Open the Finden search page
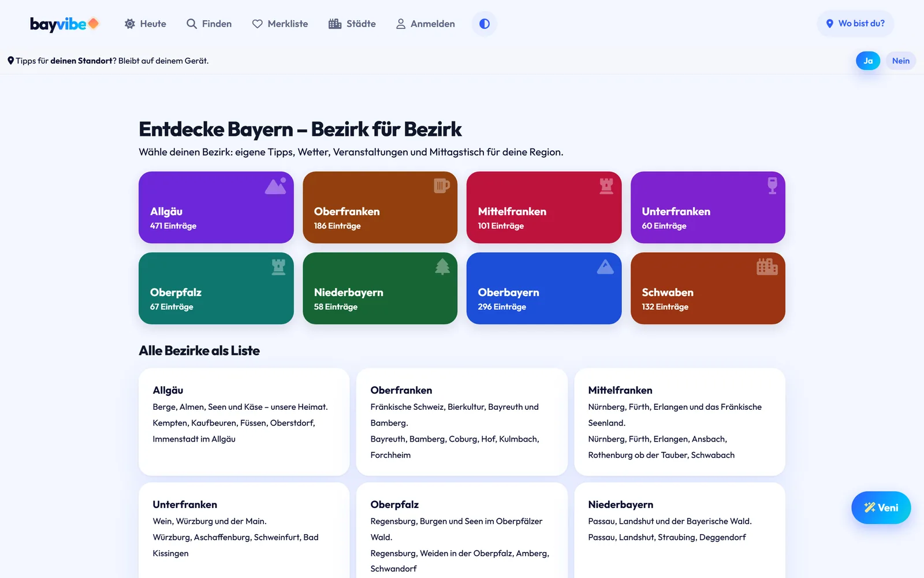This screenshot has height=578, width=924. point(209,24)
